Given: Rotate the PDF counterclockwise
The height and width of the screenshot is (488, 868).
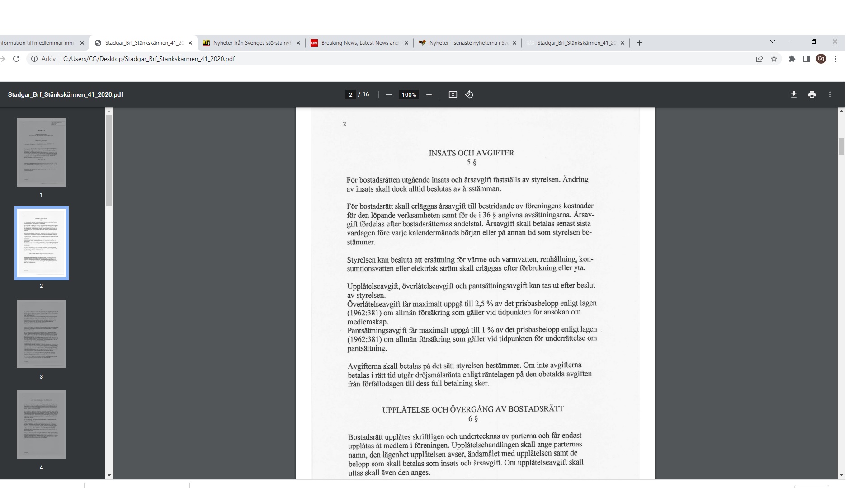Looking at the screenshot, I should tap(469, 94).
